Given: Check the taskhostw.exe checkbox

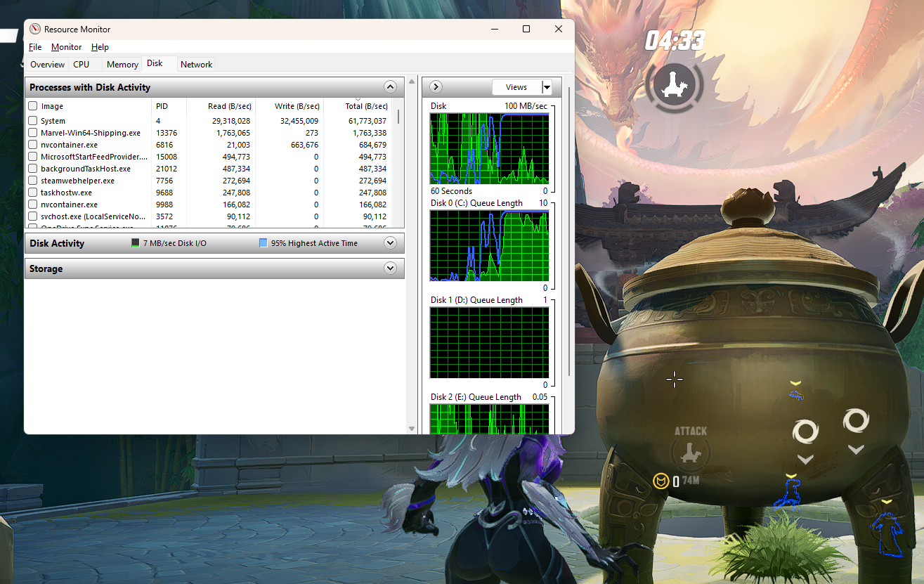Looking at the screenshot, I should [x=32, y=193].
